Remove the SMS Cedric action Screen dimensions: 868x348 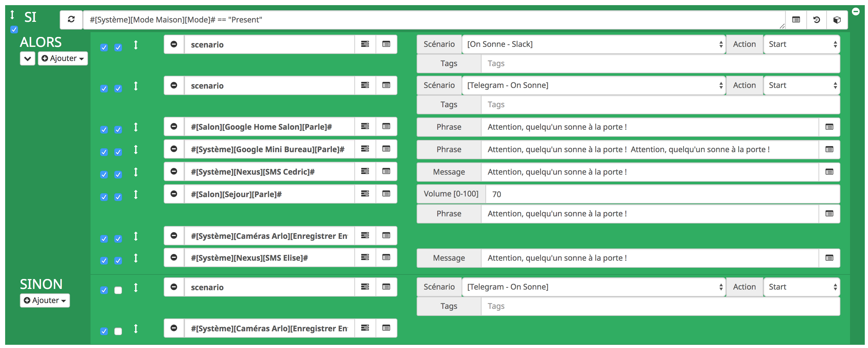click(174, 171)
